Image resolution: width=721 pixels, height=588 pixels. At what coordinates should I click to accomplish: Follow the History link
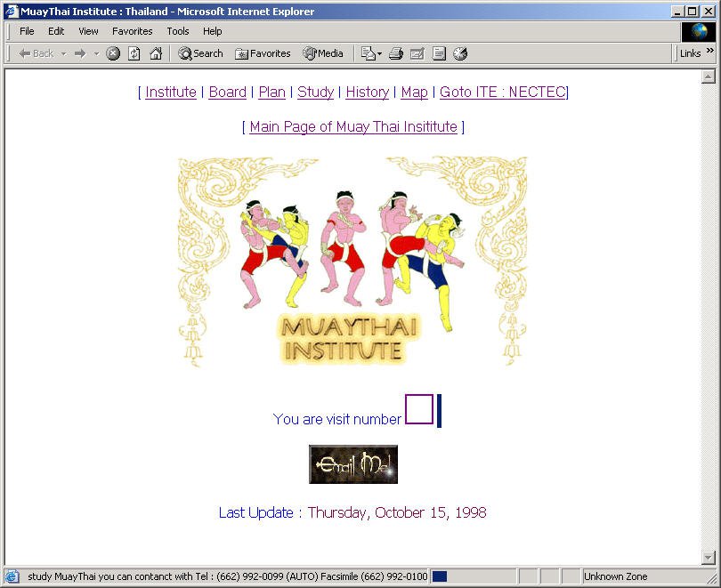click(367, 93)
